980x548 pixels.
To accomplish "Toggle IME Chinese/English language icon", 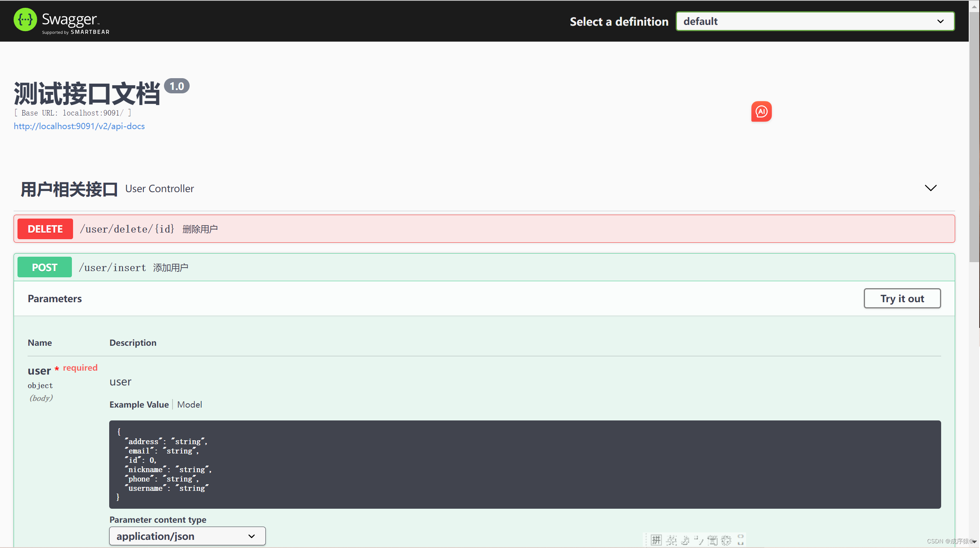I will (x=671, y=540).
